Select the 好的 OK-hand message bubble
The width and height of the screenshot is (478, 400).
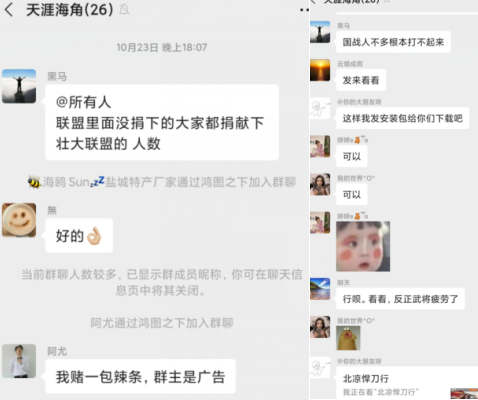[79, 235]
